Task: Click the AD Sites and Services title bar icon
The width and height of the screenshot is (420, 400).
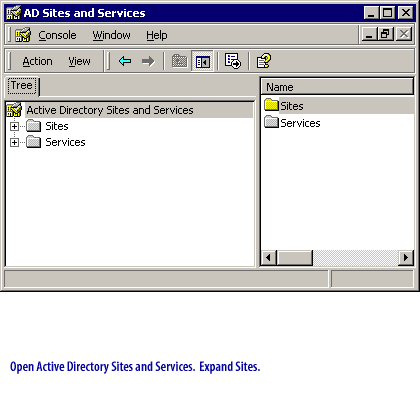Action: point(13,13)
